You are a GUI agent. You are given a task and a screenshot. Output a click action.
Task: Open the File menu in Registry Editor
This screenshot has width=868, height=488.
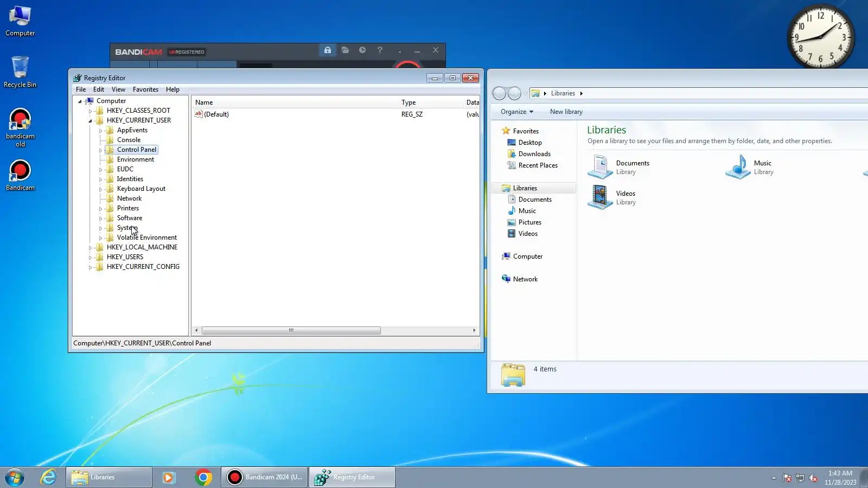81,89
